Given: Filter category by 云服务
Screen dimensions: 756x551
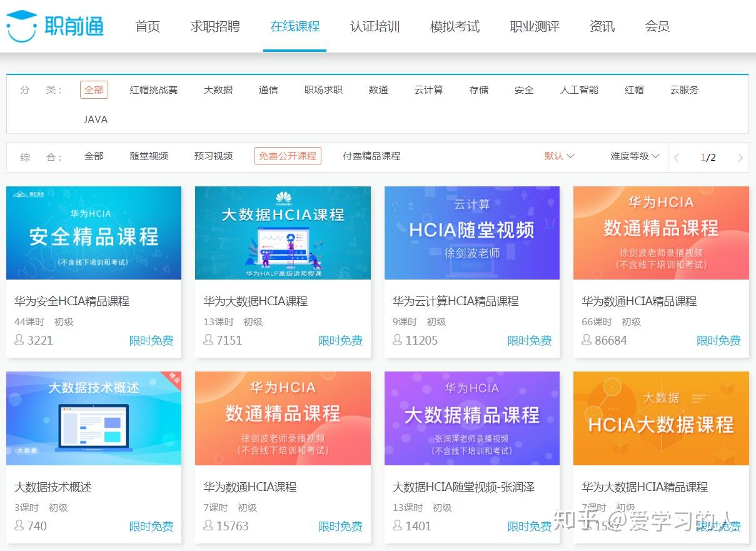Looking at the screenshot, I should click(684, 90).
